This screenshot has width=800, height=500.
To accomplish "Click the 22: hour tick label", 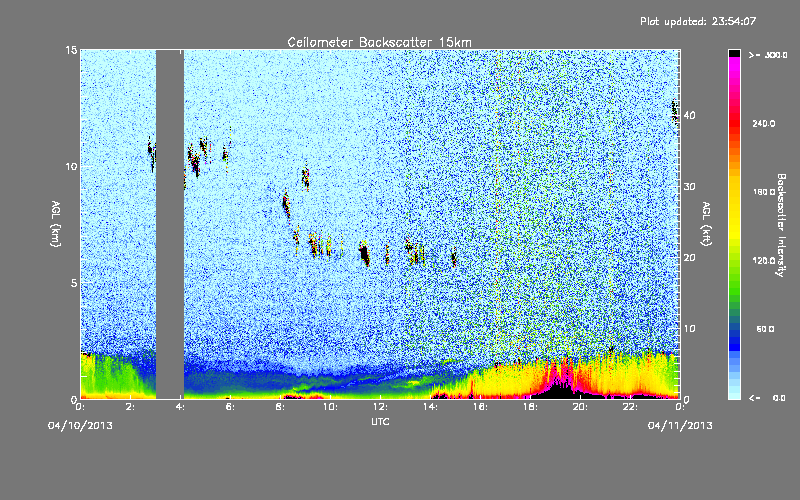I will [630, 407].
